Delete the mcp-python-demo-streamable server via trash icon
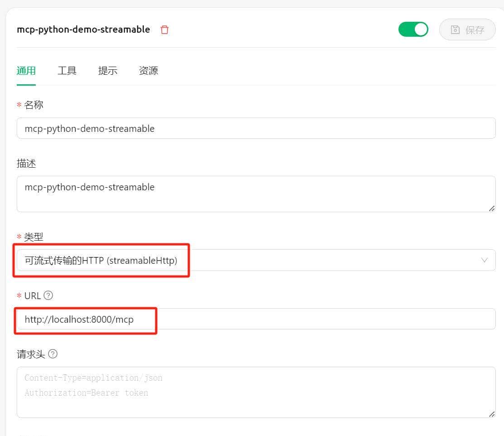This screenshot has width=504, height=436. (164, 29)
